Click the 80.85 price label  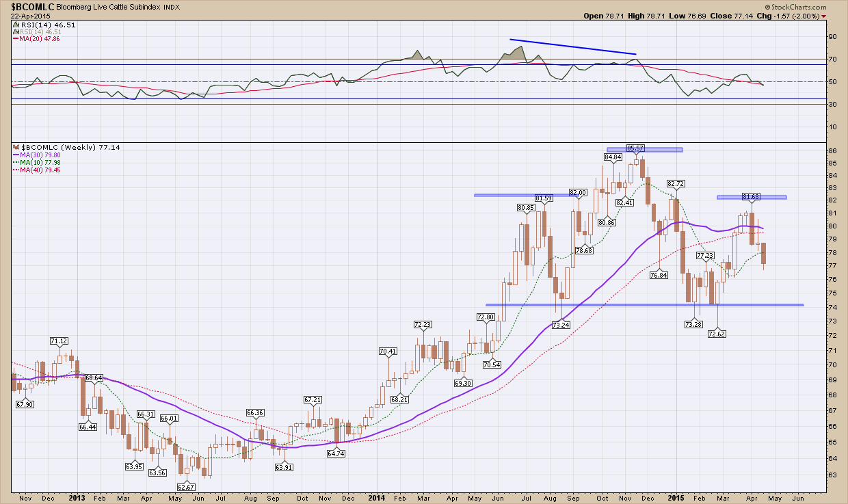[x=525, y=208]
